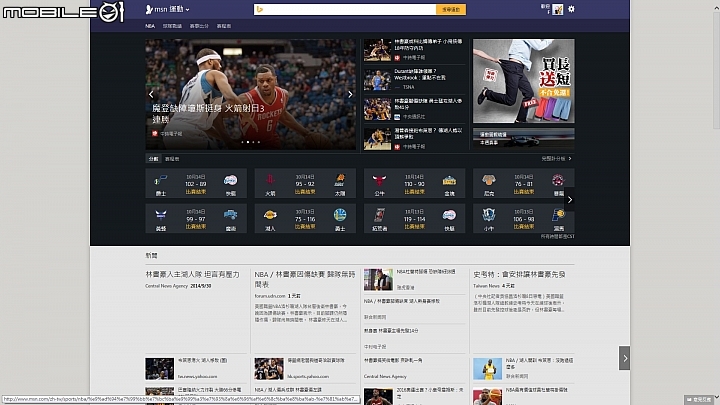The image size is (720, 405).
Task: Click the Toronto Raptors team logo
Action: click(558, 180)
